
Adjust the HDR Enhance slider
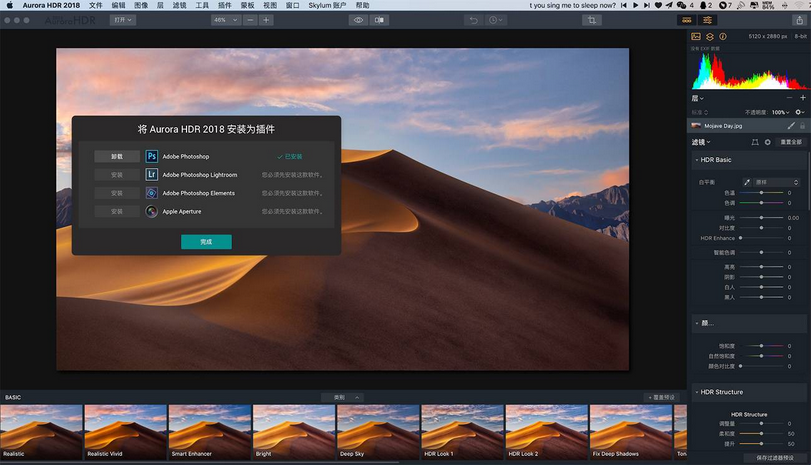(x=761, y=238)
